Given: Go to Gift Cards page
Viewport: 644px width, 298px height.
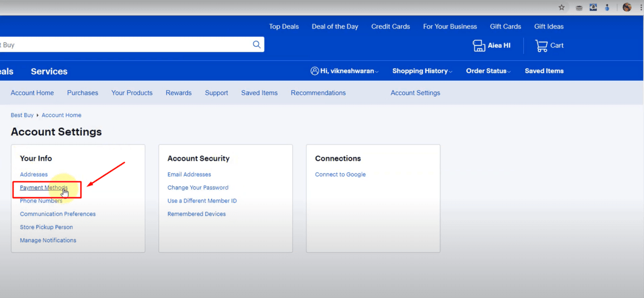Looking at the screenshot, I should (x=506, y=27).
